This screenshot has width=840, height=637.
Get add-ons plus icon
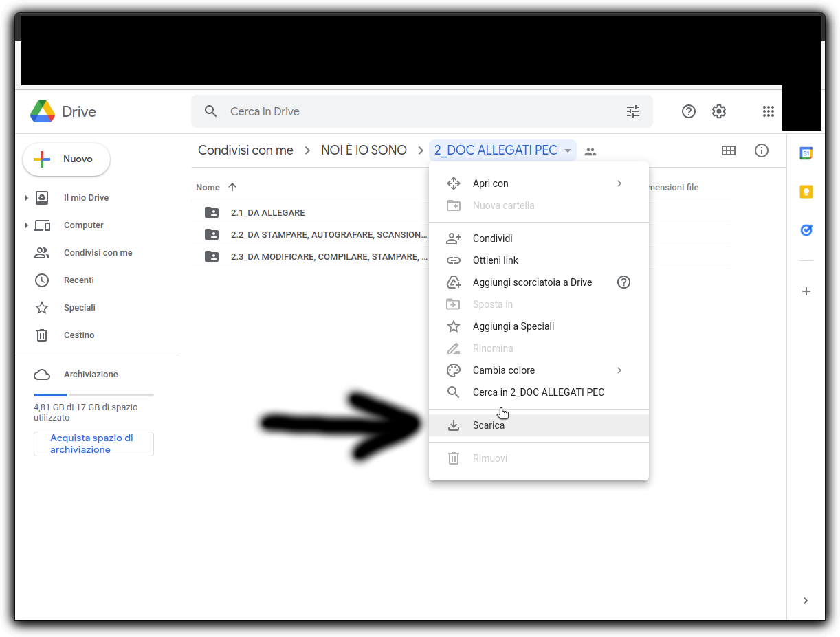(806, 291)
